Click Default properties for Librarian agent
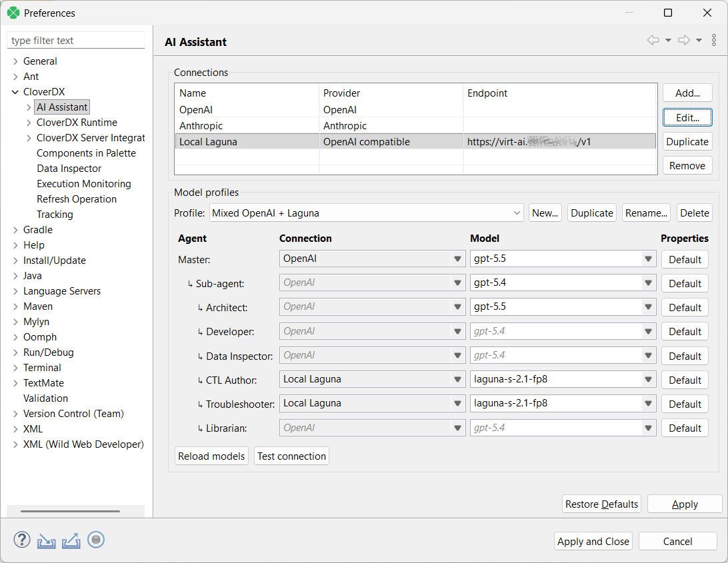 click(x=685, y=428)
